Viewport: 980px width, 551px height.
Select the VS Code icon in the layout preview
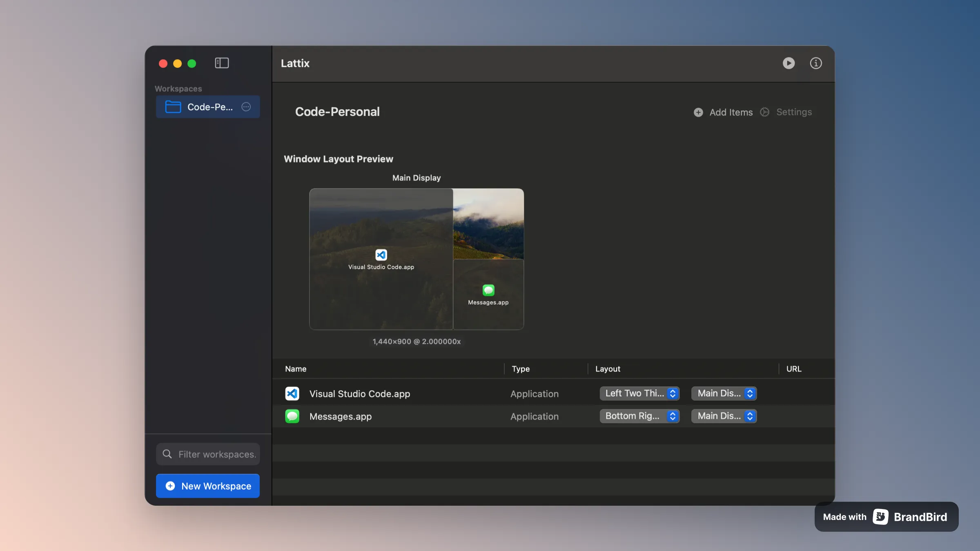(x=381, y=255)
